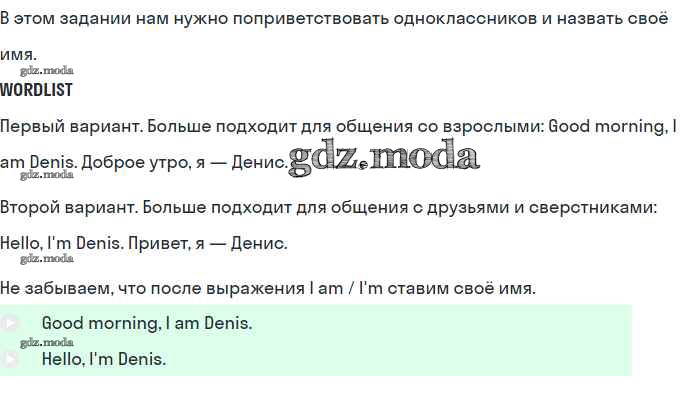Click "Привет, я — Денис." translation text
This screenshot has width=680, height=411.
point(220,242)
